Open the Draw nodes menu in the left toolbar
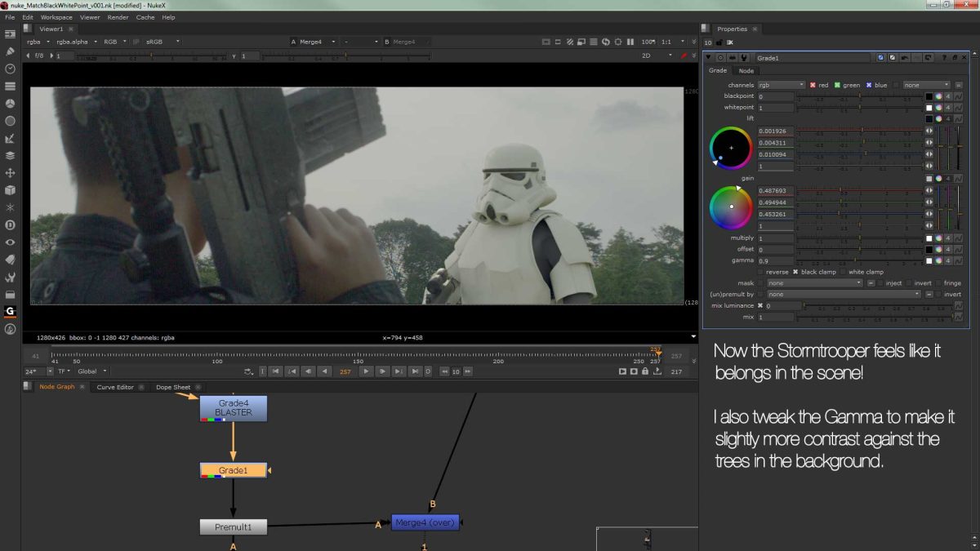Screen dimensions: 980x551 [11, 51]
